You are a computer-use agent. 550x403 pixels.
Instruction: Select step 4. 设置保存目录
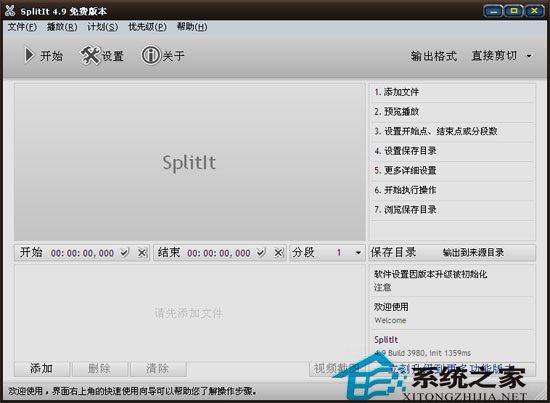coord(452,151)
